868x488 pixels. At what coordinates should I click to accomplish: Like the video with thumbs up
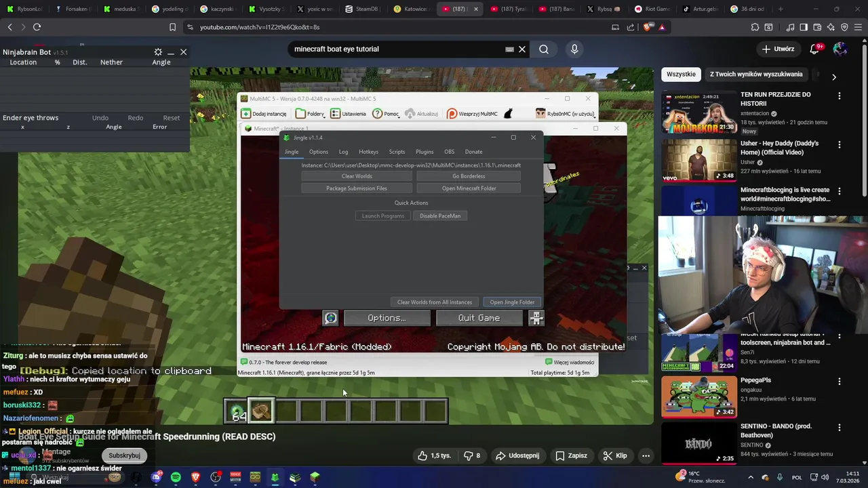click(434, 455)
